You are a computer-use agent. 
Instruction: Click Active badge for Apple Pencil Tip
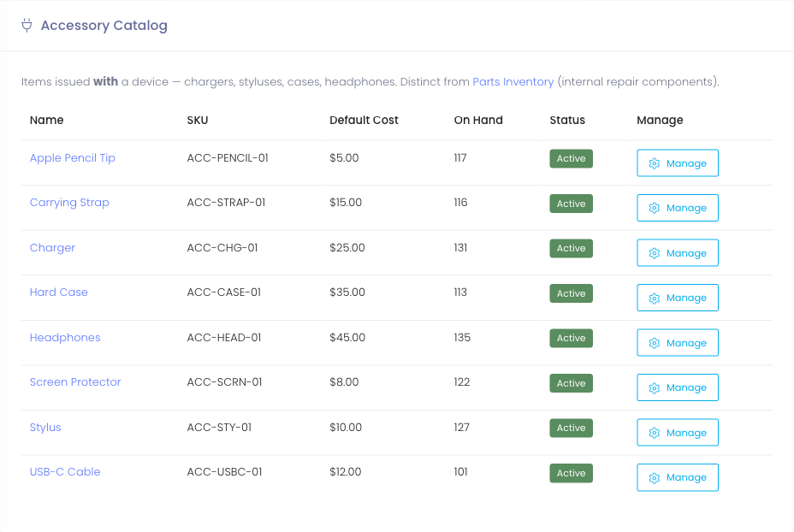coord(572,158)
